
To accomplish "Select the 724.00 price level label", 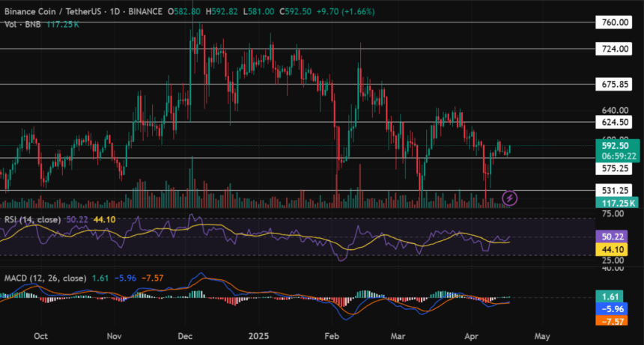I will (x=613, y=49).
